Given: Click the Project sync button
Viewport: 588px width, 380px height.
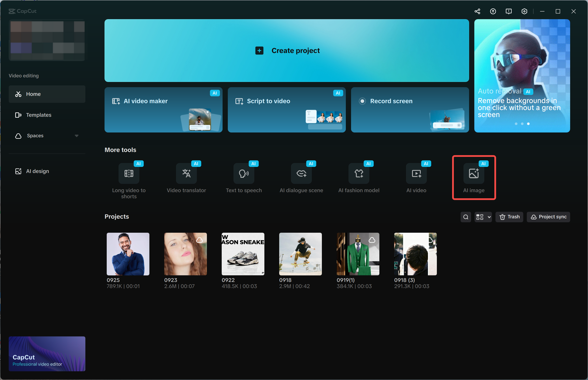Looking at the screenshot, I should click(x=548, y=217).
